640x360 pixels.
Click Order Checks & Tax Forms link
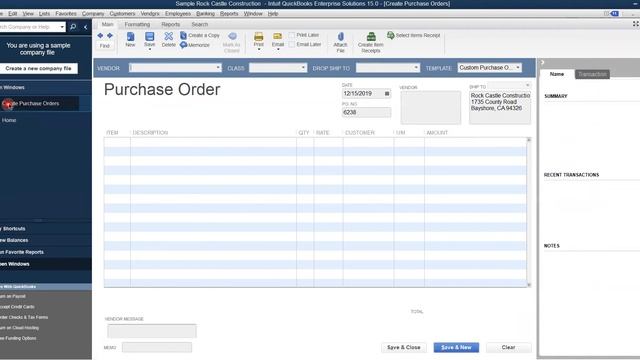tap(24, 317)
